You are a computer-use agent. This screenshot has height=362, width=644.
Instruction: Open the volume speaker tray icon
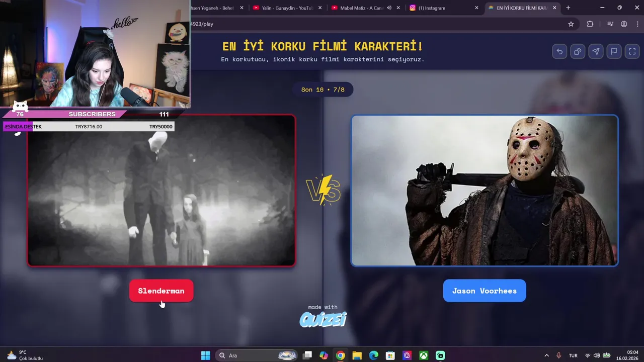pos(597,355)
